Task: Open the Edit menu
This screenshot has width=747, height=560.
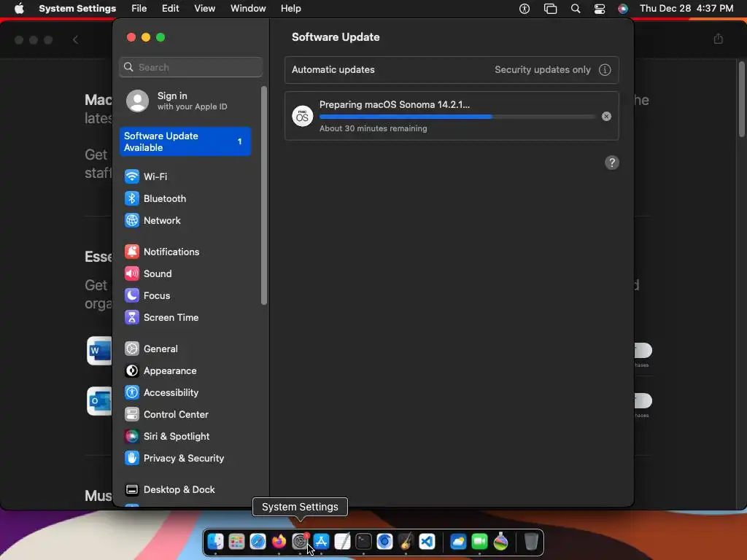Action: click(x=171, y=9)
